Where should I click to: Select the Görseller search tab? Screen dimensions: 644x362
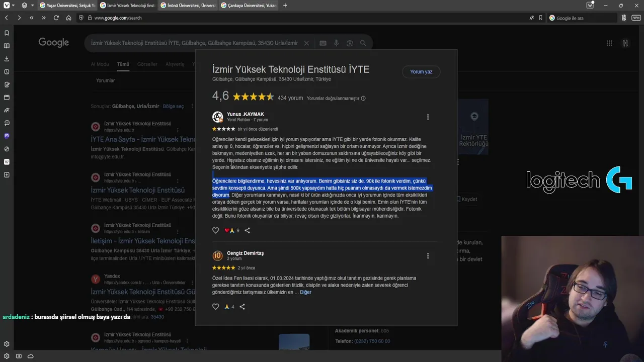tap(147, 64)
